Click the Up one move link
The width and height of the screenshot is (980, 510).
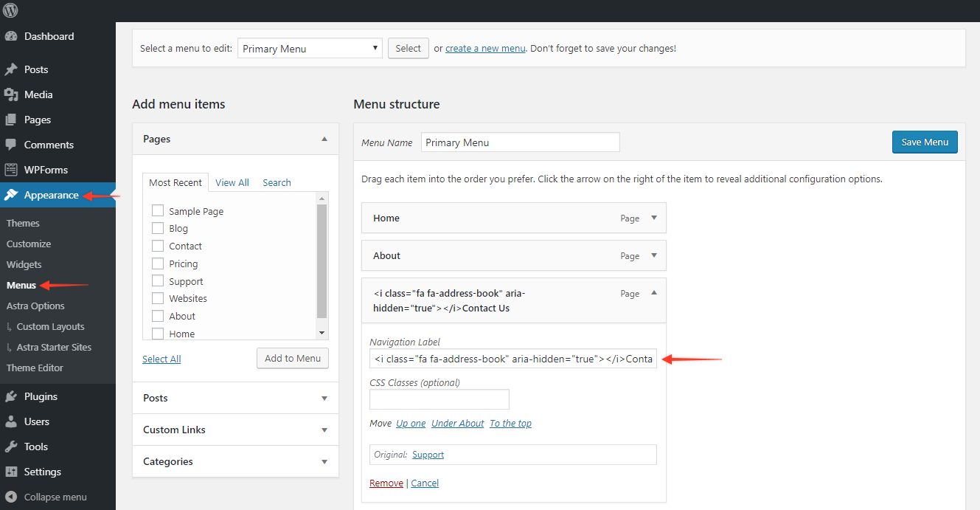[x=411, y=423]
